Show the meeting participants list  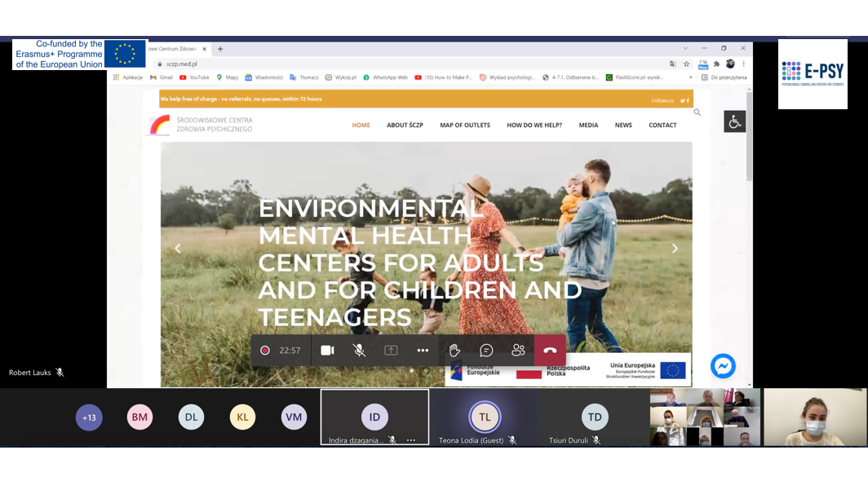518,351
